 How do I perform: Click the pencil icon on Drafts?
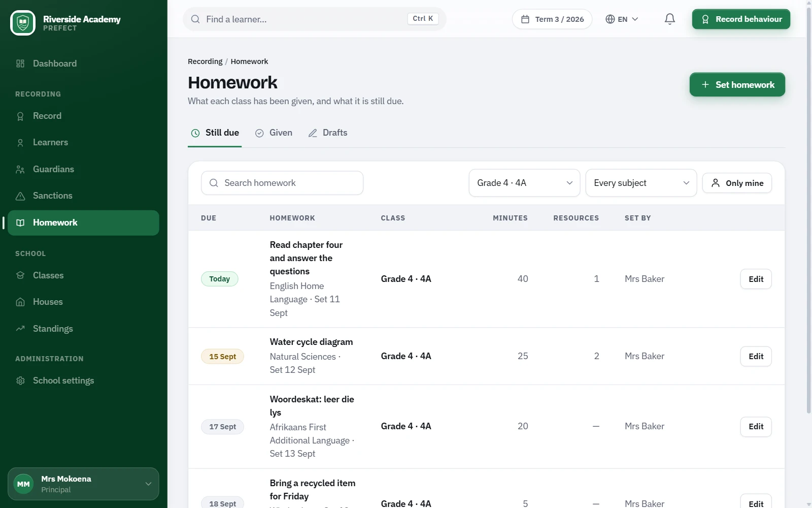313,133
